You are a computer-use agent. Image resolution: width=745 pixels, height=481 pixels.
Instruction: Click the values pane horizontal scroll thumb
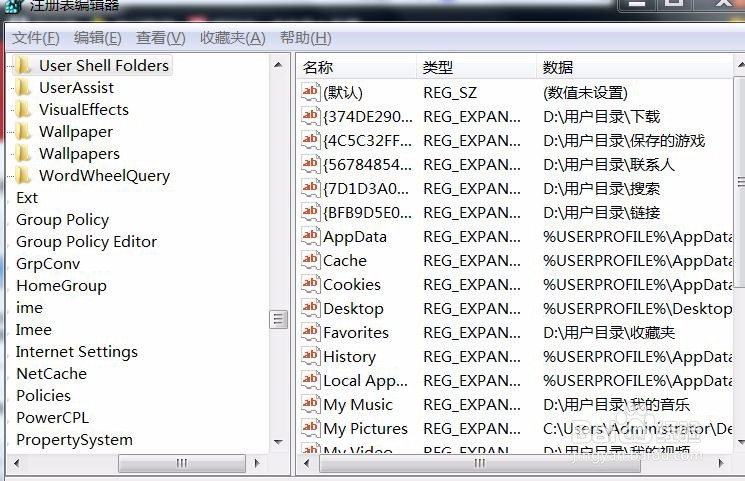pyautogui.click(x=479, y=463)
